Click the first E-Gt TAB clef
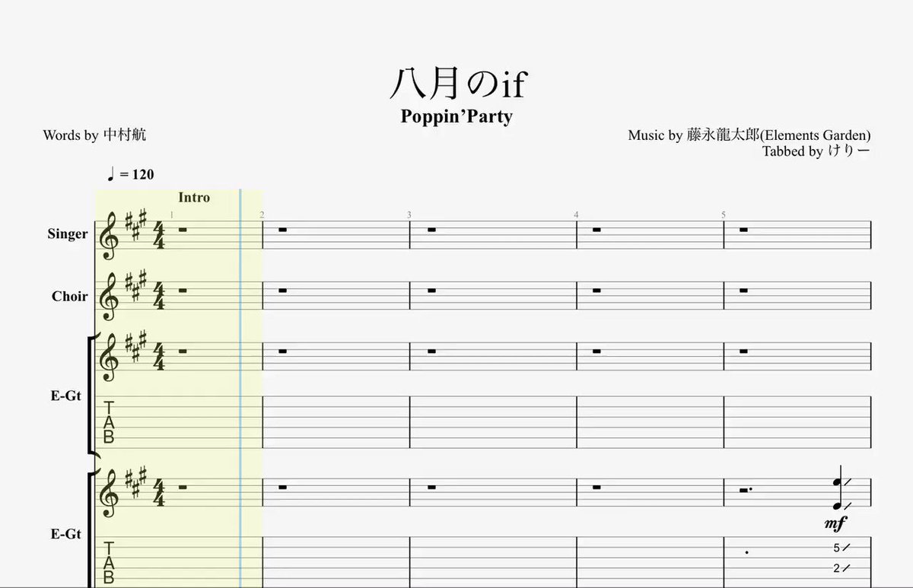The image size is (913, 588). tap(109, 423)
